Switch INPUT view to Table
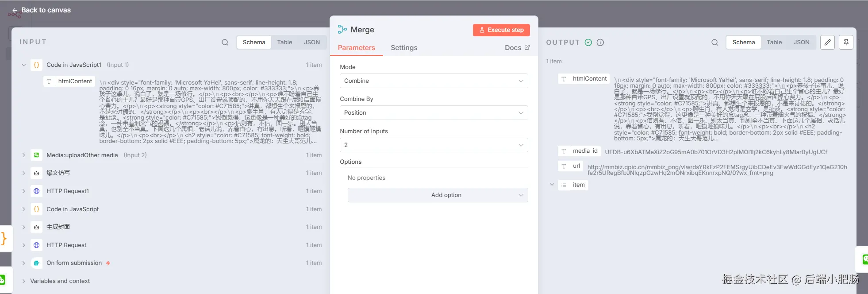 pos(284,43)
